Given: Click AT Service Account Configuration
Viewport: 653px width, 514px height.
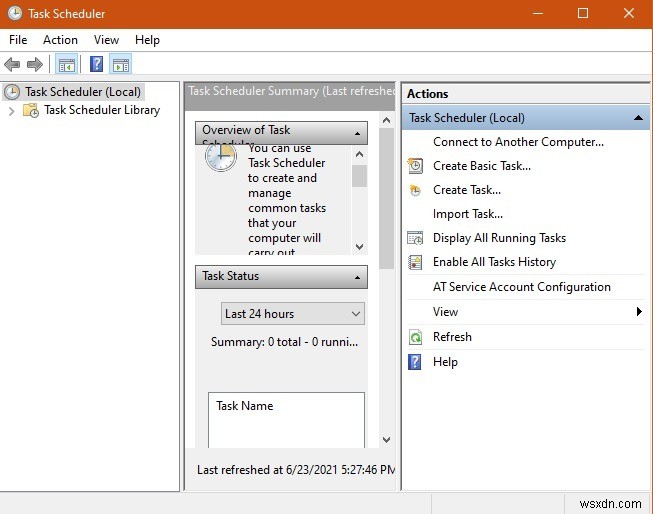Looking at the screenshot, I should 521,287.
